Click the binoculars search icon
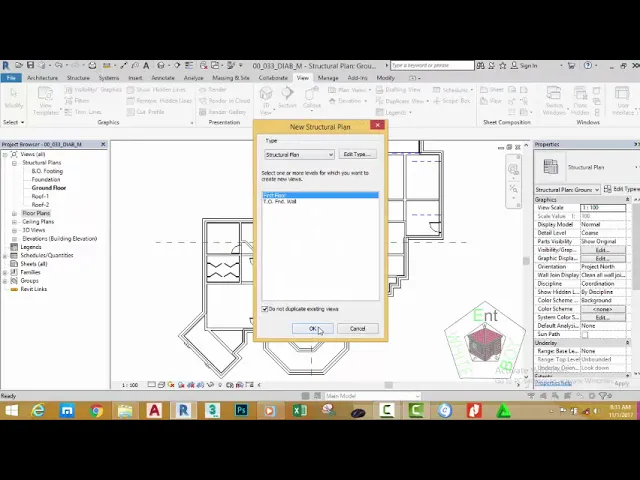640x480 pixels. click(480, 65)
